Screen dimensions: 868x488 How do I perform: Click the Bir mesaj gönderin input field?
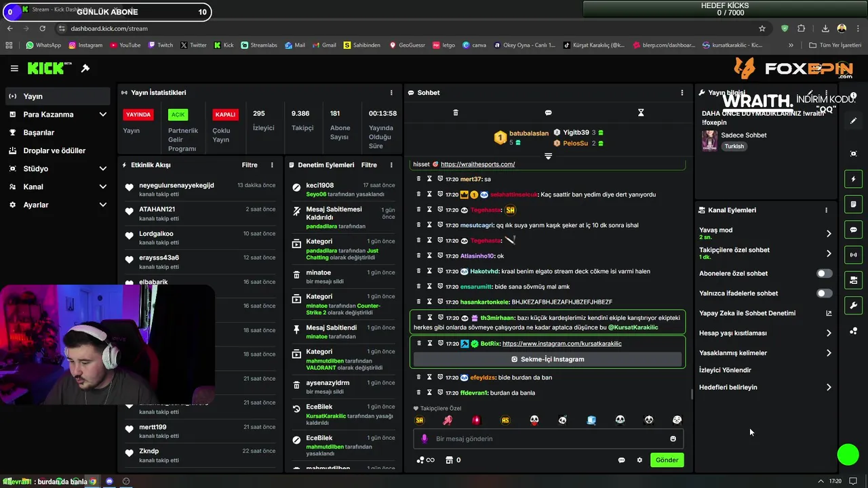548,439
